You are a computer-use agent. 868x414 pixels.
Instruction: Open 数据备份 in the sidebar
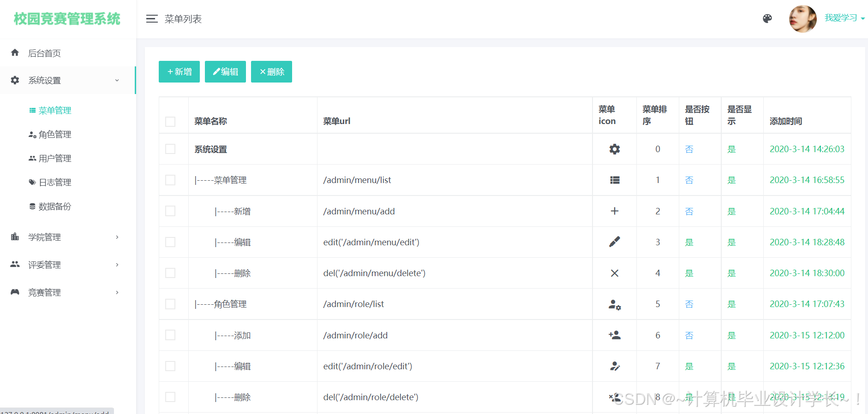pyautogui.click(x=50, y=206)
